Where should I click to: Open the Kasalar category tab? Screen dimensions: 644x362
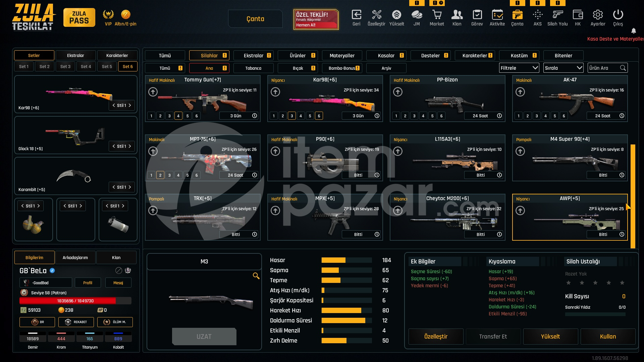(386, 55)
